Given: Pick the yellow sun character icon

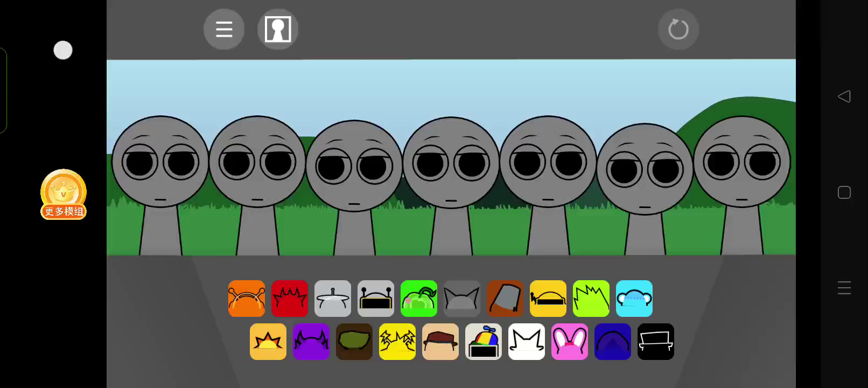Looking at the screenshot, I should tap(268, 342).
